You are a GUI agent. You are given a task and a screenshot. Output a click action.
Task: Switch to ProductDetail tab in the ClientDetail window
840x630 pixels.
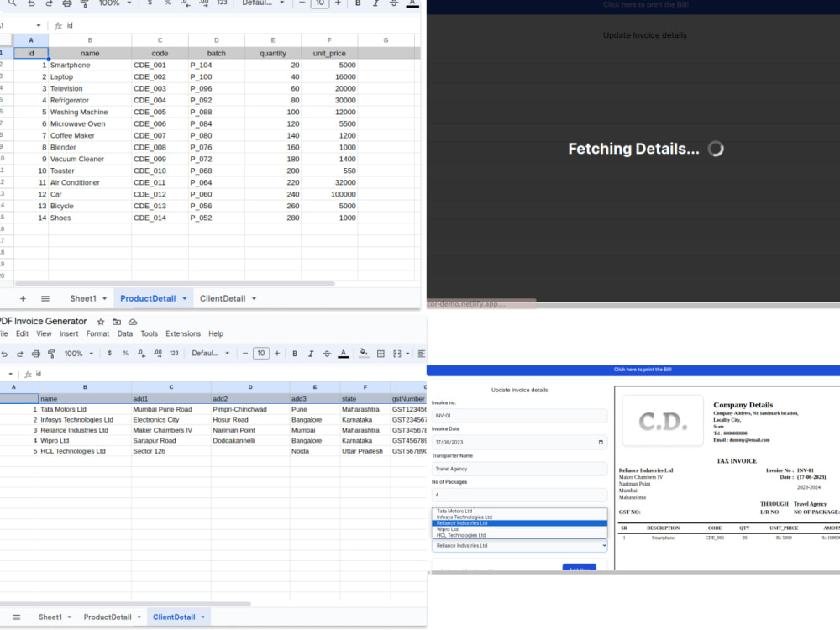click(108, 617)
